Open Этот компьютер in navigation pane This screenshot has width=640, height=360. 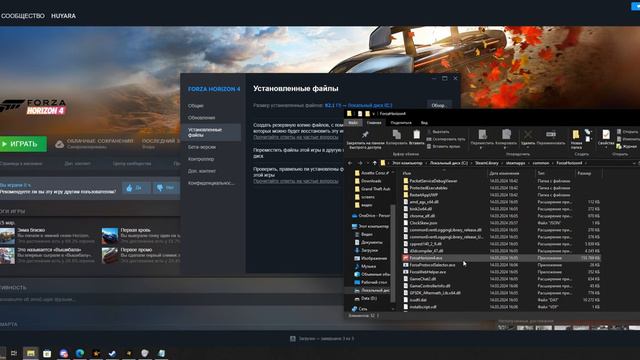coord(370,226)
